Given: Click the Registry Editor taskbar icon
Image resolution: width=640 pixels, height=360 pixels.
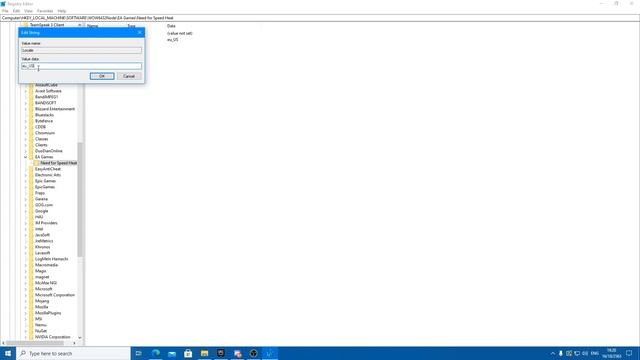Looking at the screenshot, I should point(270,353).
